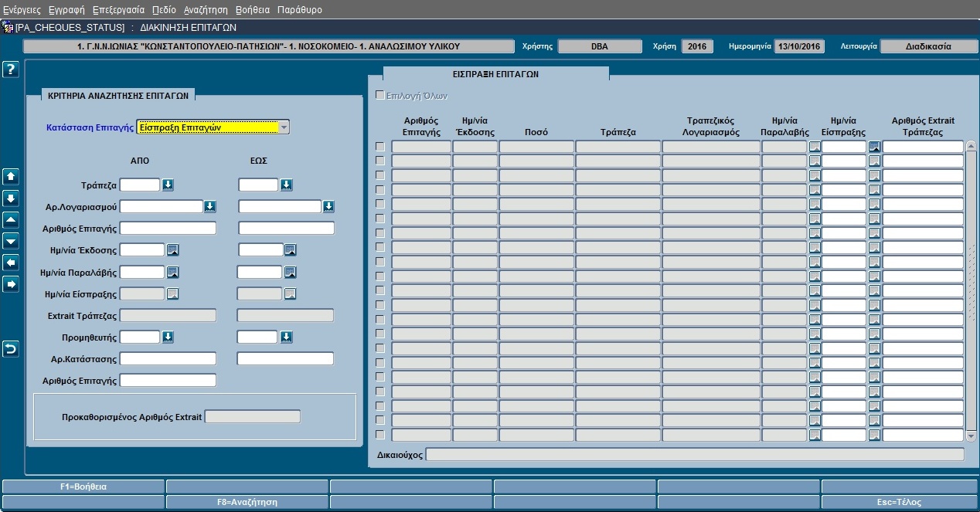Click the Διαδικασία field beside Λειτουργία
The width and height of the screenshot is (980, 512).
coord(929,46)
